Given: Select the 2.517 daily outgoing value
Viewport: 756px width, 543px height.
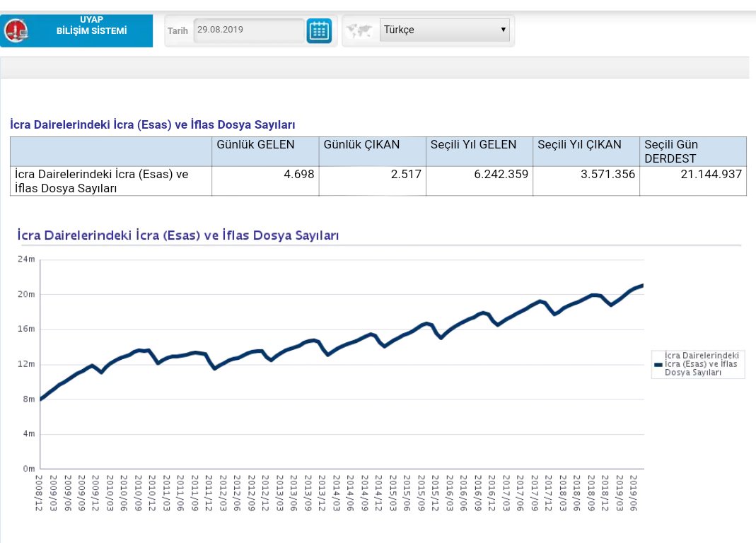Looking at the screenshot, I should pyautogui.click(x=406, y=174).
